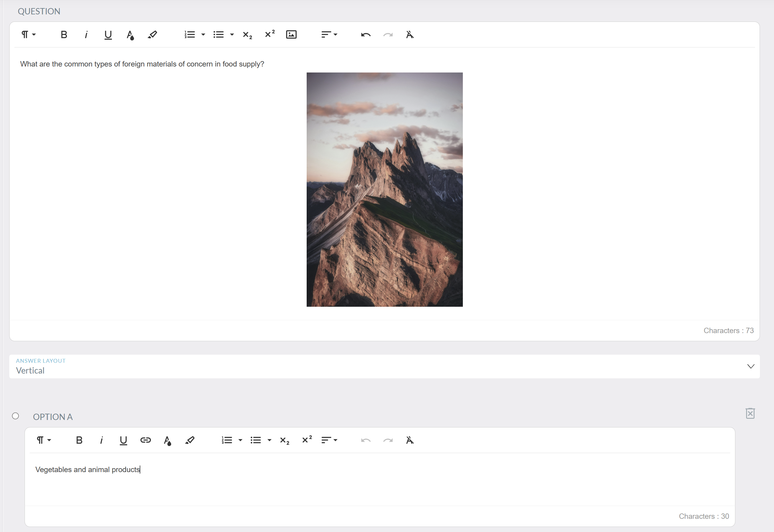774x532 pixels.
Task: Apply subscript in Option A toolbar
Action: 284,440
